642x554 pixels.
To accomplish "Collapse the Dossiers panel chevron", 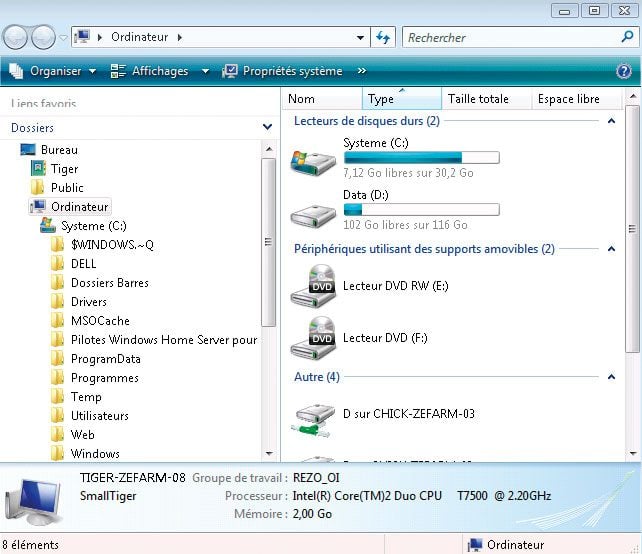I will tap(267, 128).
